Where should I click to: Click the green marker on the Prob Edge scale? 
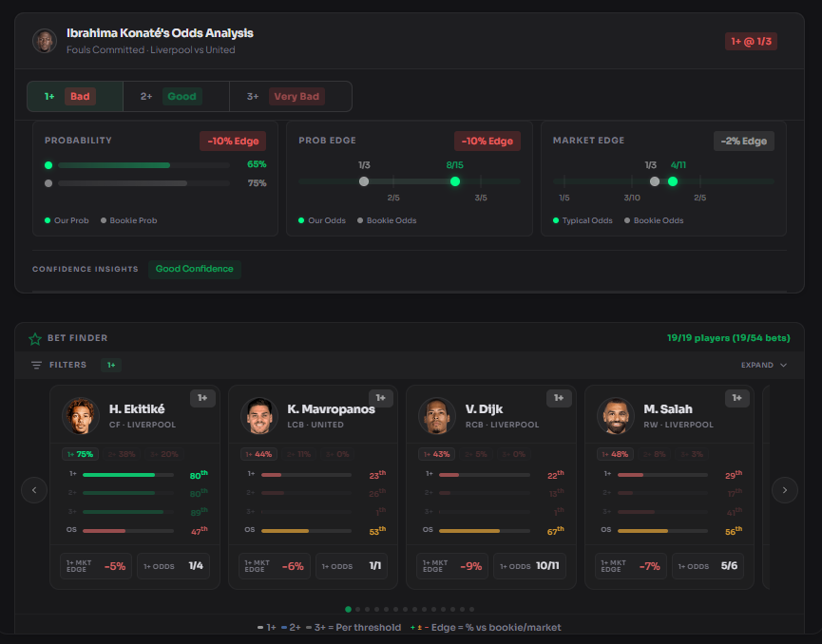tap(455, 180)
